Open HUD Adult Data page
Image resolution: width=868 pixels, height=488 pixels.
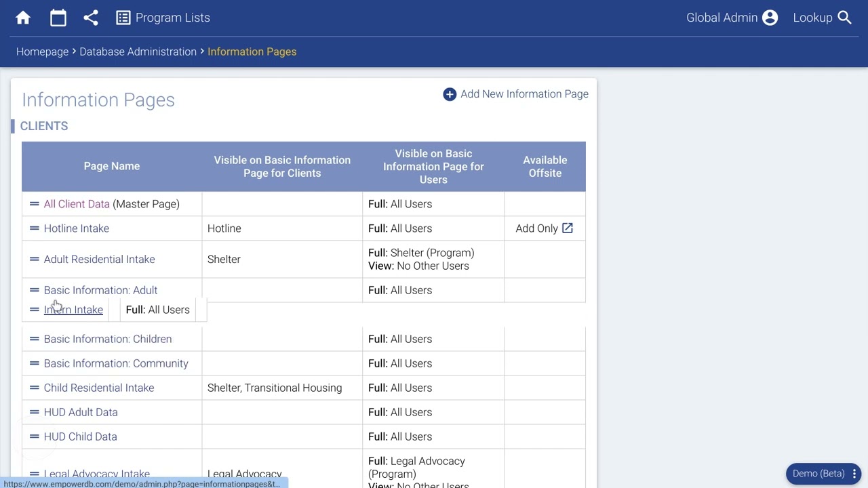[x=81, y=412]
